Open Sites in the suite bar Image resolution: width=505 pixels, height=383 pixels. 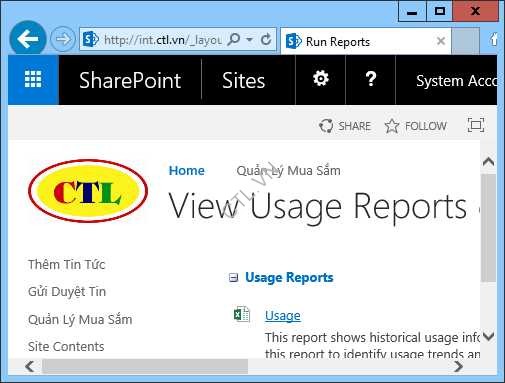(243, 80)
